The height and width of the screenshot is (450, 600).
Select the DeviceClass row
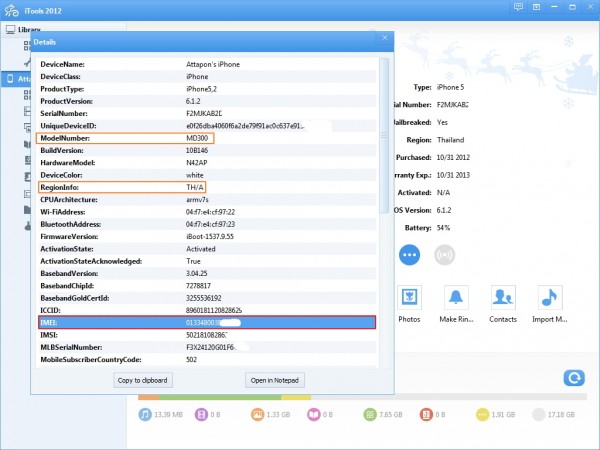click(x=207, y=77)
